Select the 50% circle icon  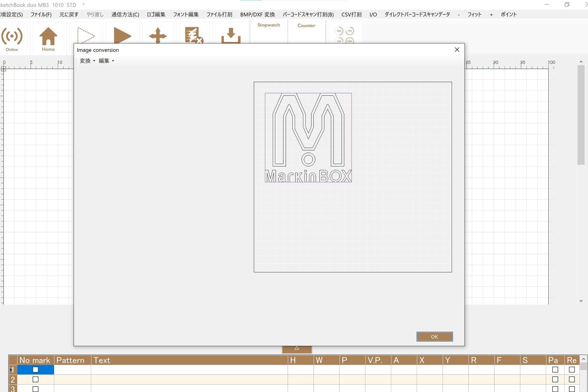point(339,31)
